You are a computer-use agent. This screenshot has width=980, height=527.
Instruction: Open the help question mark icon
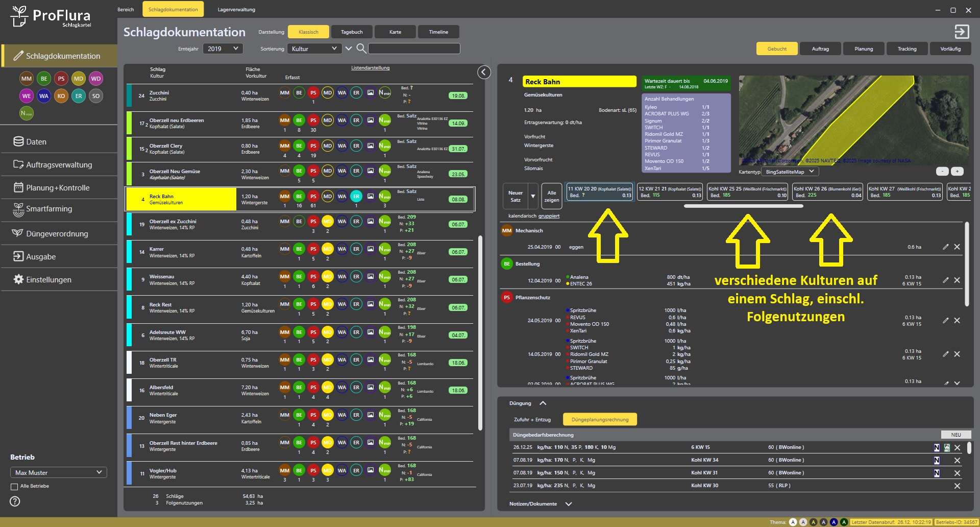15,501
